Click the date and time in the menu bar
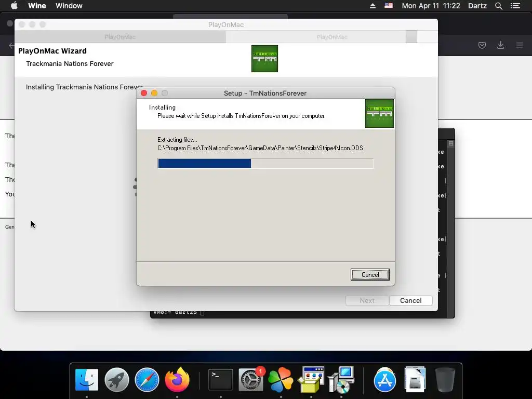 tap(431, 6)
